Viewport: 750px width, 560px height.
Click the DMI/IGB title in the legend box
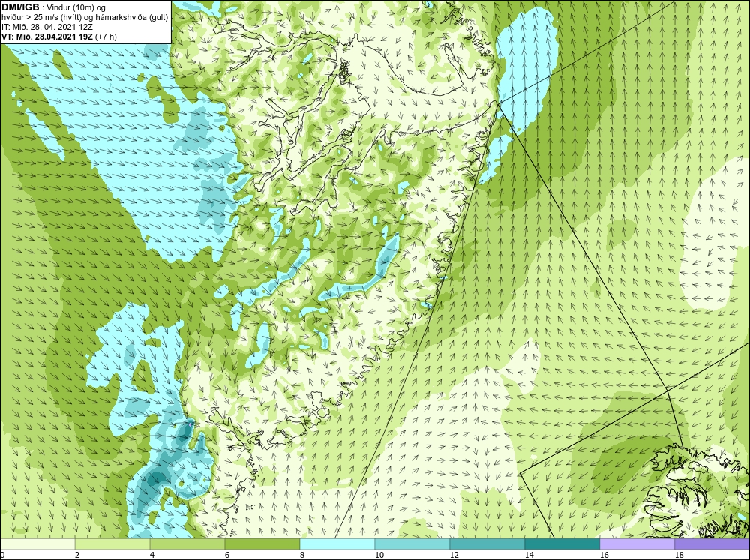tap(20, 7)
